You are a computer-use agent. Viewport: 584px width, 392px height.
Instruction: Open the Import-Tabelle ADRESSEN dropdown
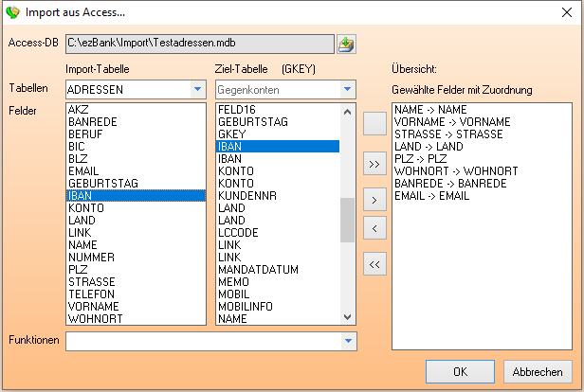coord(198,89)
